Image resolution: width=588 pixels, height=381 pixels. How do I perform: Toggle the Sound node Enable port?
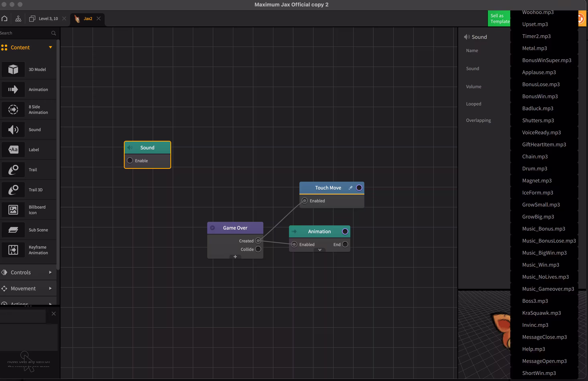[130, 161]
